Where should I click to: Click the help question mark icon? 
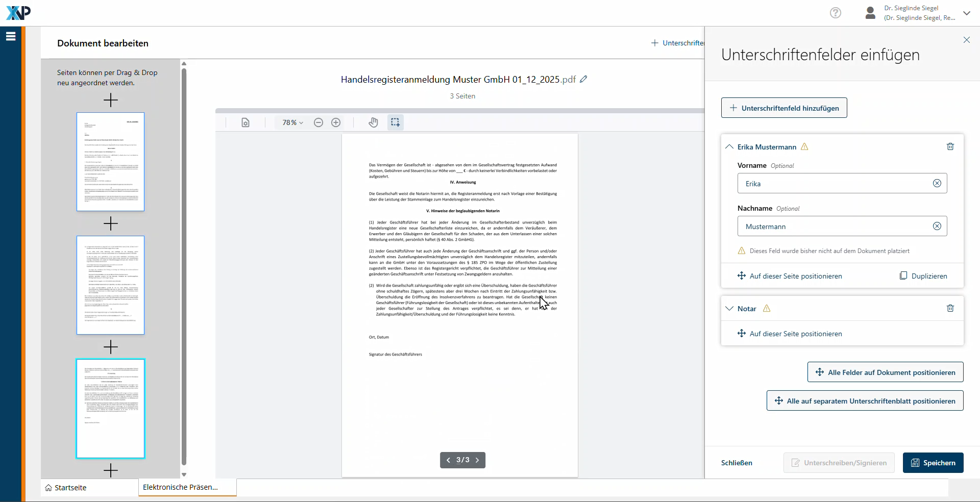pyautogui.click(x=835, y=13)
